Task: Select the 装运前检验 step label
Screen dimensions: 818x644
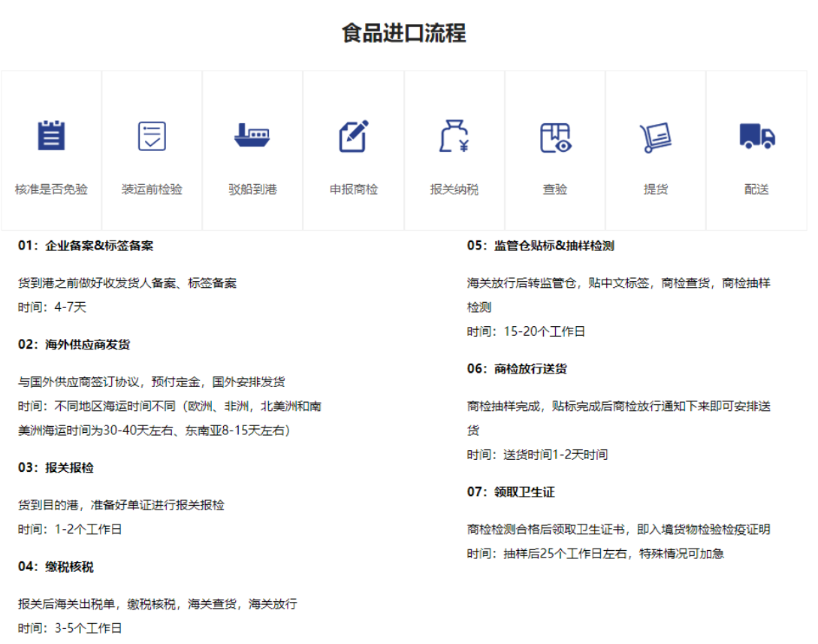Action: point(152,189)
